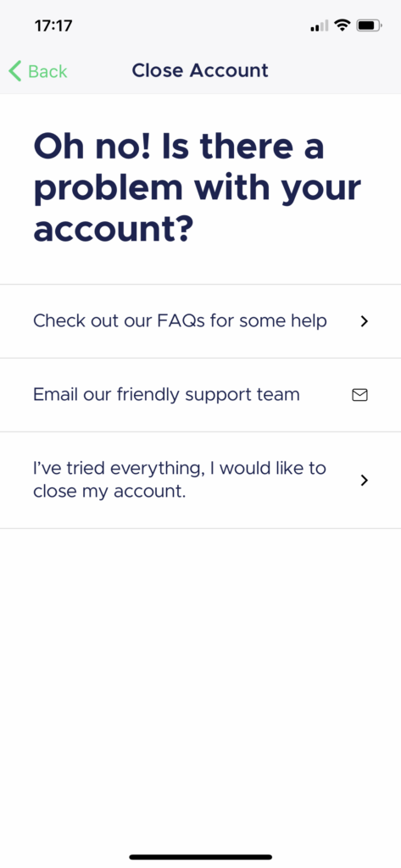Click the 'problem with your' heading line
Screen dimensions: 401x868
198,189
